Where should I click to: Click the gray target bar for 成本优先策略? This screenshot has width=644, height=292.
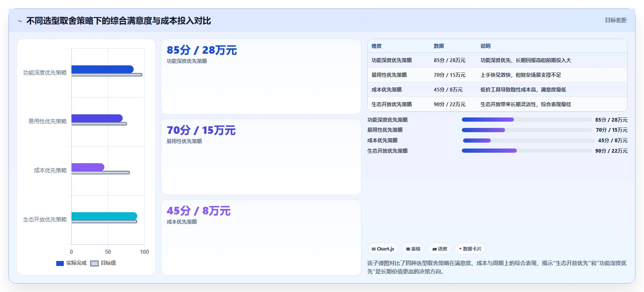click(100, 172)
